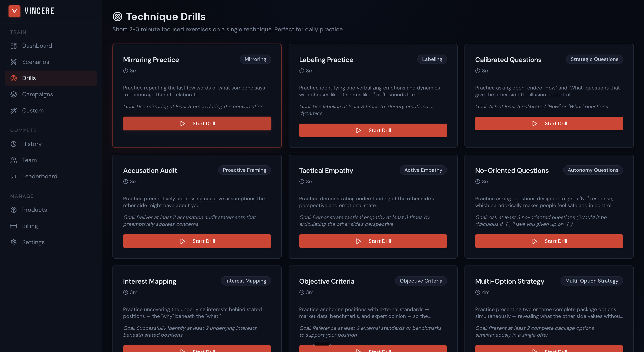644x352 pixels.
Task: Click the Tactical Empathy card title
Action: 326,170
